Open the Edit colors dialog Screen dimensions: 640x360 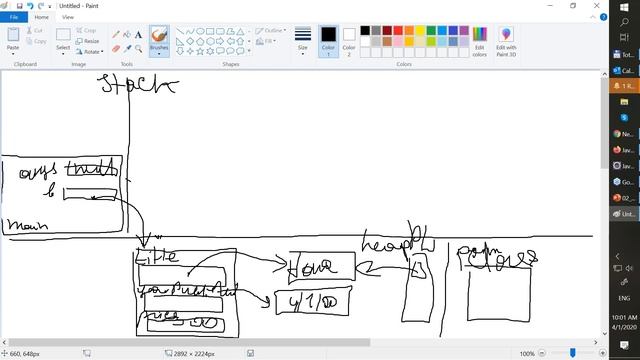coord(480,42)
